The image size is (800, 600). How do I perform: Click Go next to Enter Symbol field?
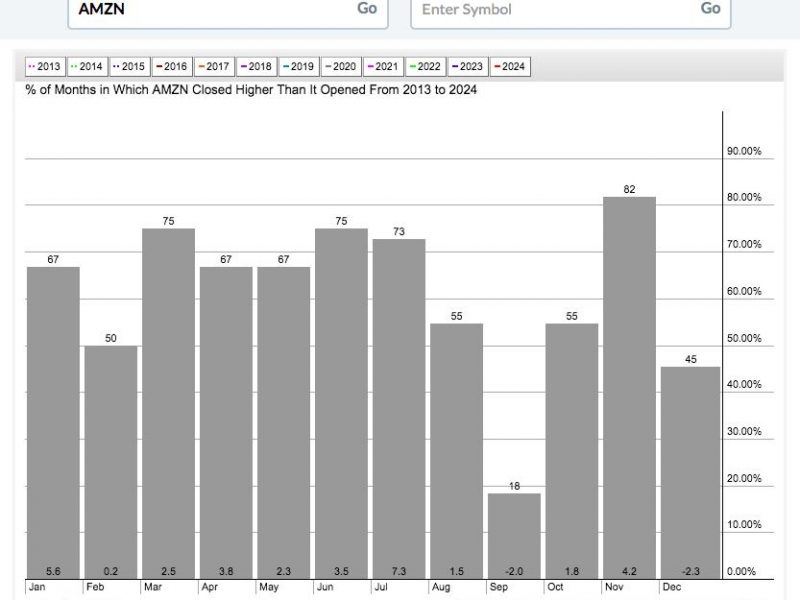(x=710, y=8)
